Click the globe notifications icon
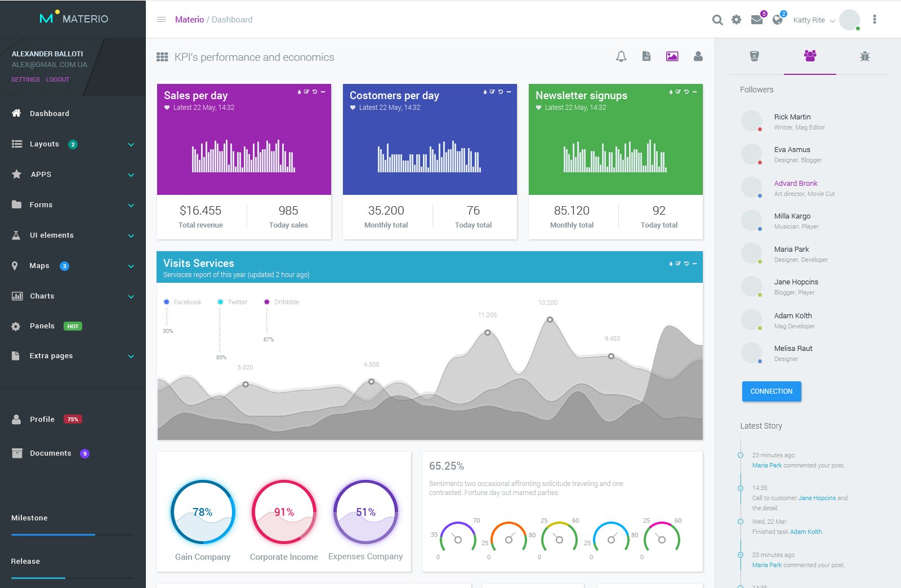The image size is (901, 588). tap(778, 20)
